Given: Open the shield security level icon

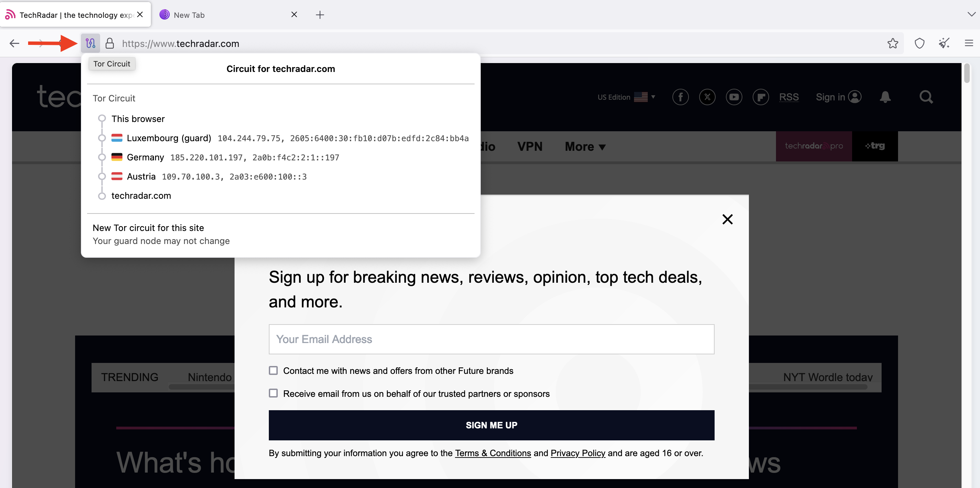Looking at the screenshot, I should 920,44.
